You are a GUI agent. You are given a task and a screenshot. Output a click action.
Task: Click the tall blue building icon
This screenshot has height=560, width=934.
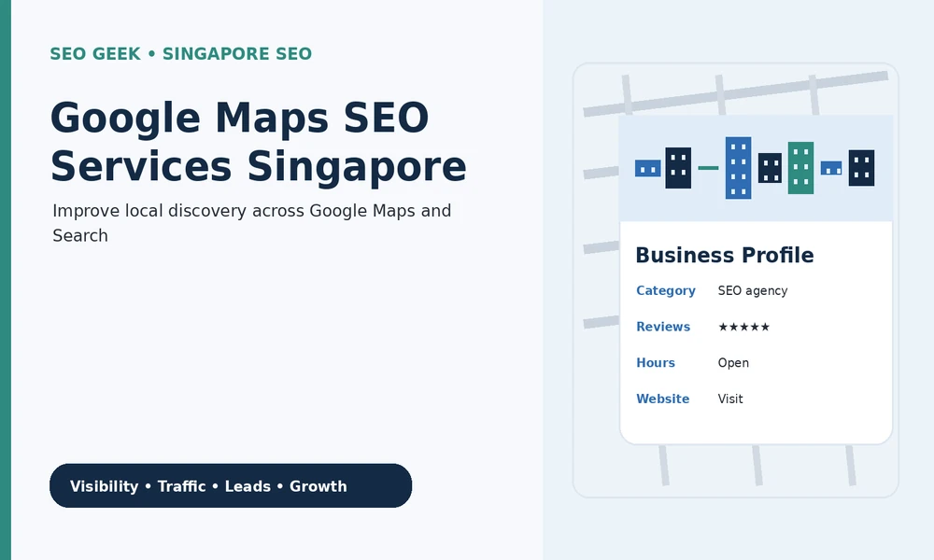point(738,168)
